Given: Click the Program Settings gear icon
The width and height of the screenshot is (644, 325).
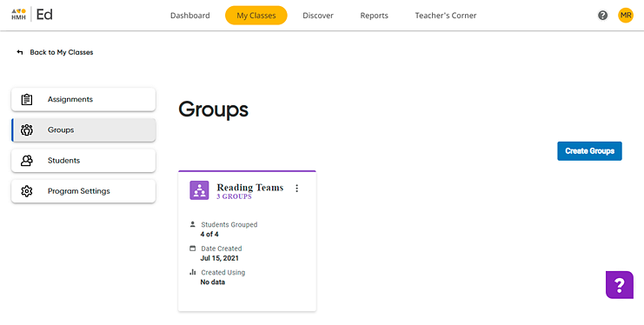Looking at the screenshot, I should coord(27,191).
